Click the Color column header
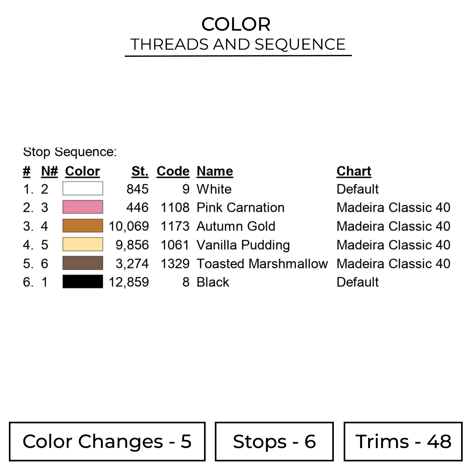 coord(83,171)
